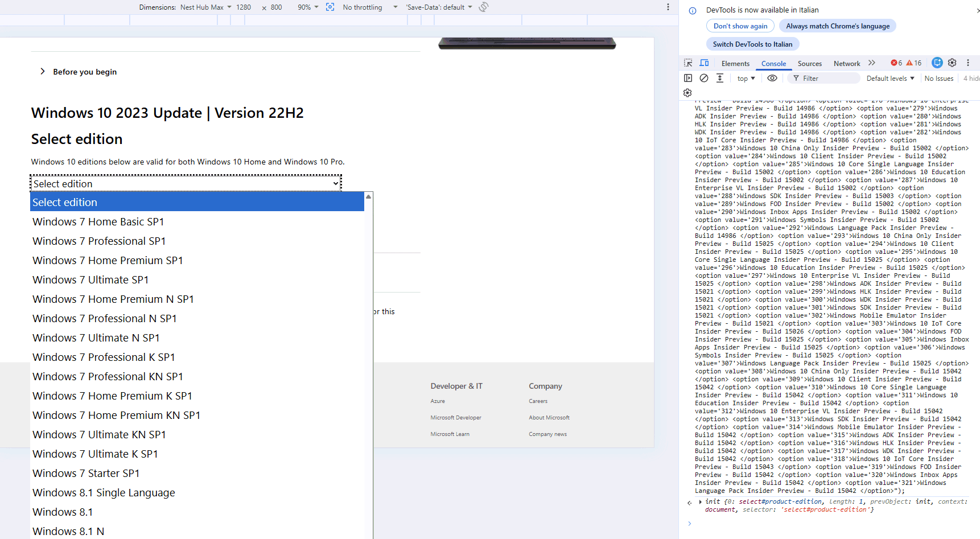Show more DevTools tabs chevron
This screenshot has height=539, width=980.
[872, 63]
